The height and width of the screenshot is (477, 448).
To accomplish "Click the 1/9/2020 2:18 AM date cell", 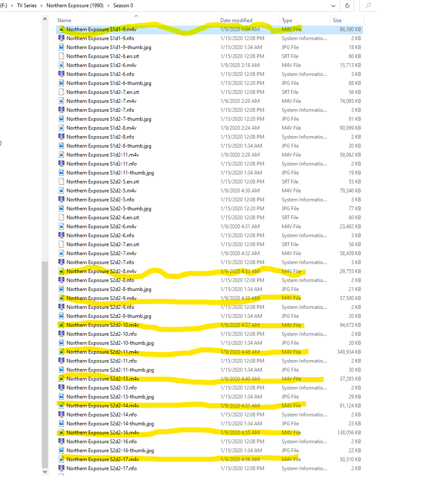I will pyautogui.click(x=240, y=65).
